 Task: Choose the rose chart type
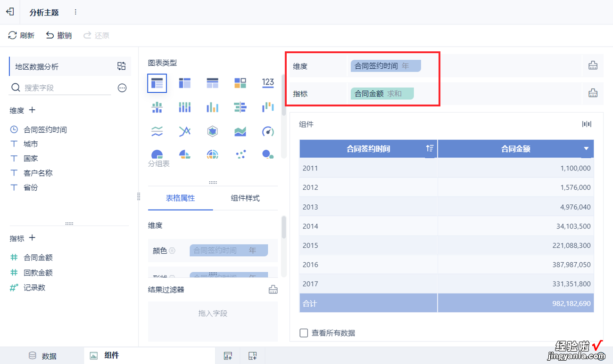[x=212, y=154]
